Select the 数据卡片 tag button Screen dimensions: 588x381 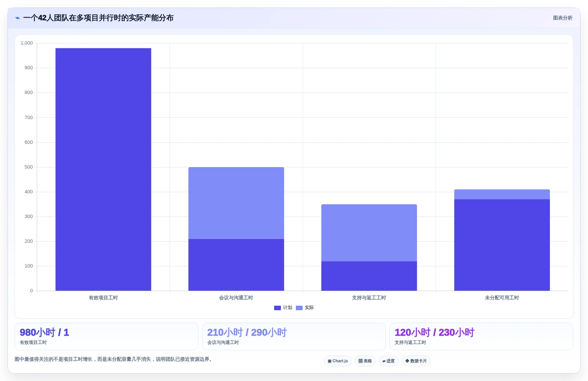tap(416, 361)
